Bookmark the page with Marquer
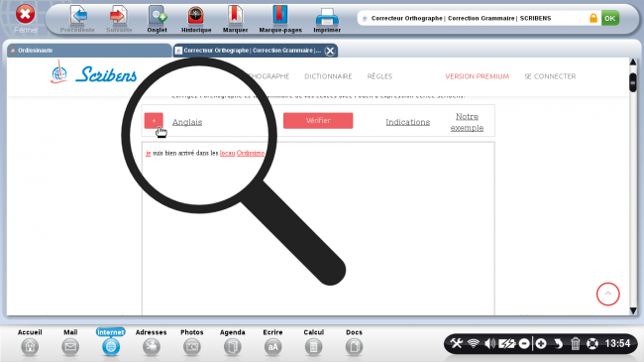Screen dimensions: 644x362 point(235,16)
